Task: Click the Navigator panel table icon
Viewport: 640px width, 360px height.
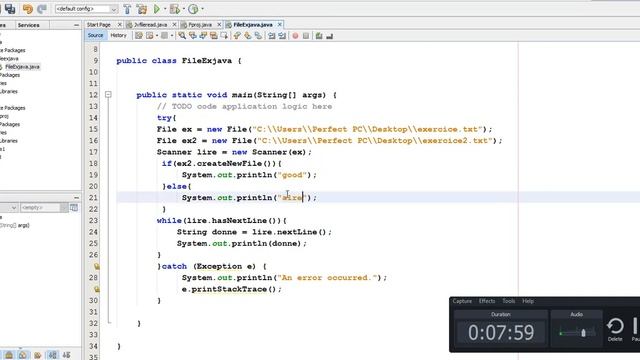Action: point(74,208)
